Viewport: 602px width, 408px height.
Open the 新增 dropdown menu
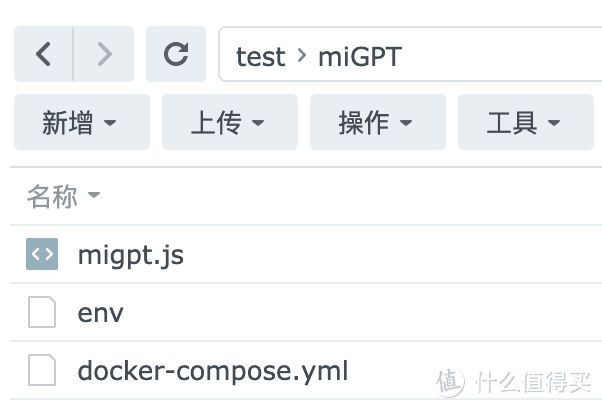81,123
